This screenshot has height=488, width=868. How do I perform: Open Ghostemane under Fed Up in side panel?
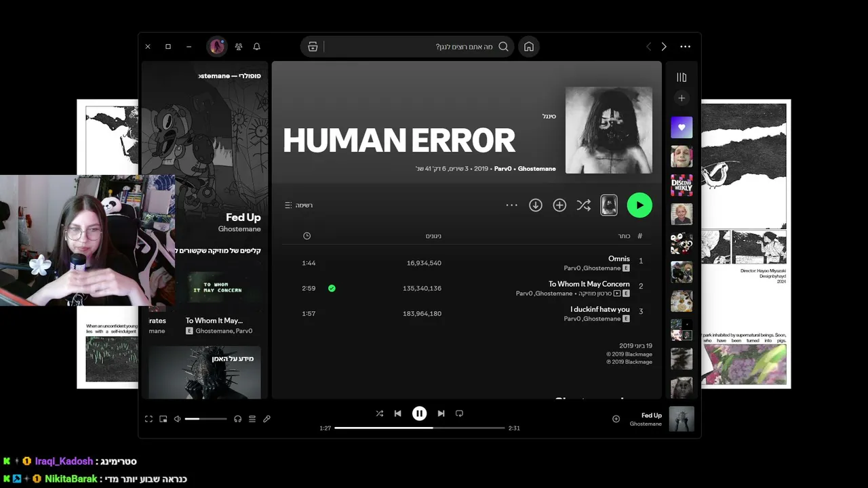[239, 229]
